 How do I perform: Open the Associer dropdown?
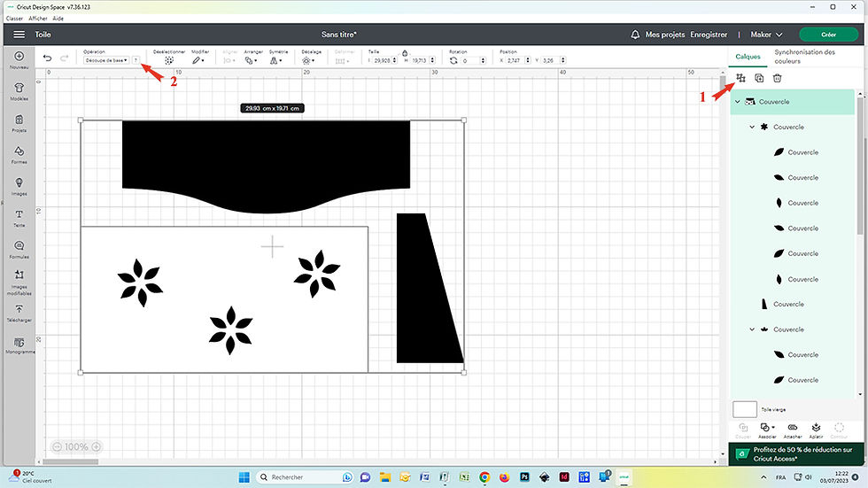[767, 427]
